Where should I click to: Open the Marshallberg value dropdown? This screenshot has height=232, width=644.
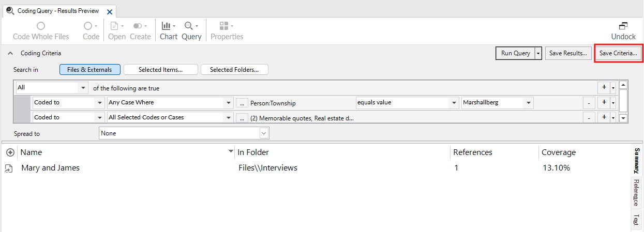[528, 102]
